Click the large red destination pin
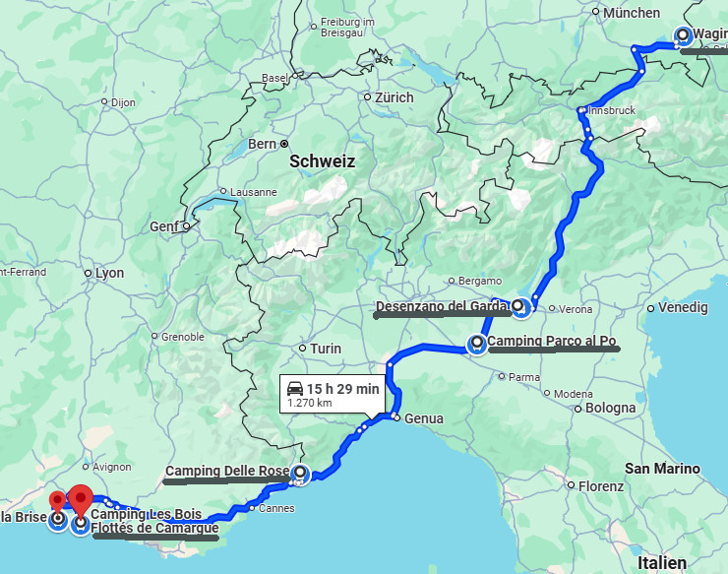Screen dimensions: 728x574 pyautogui.click(x=81, y=501)
